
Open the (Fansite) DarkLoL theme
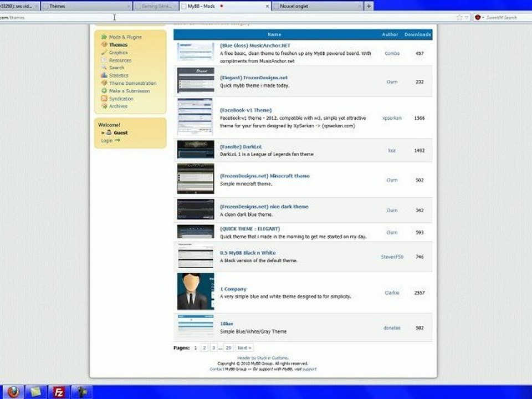(x=241, y=147)
